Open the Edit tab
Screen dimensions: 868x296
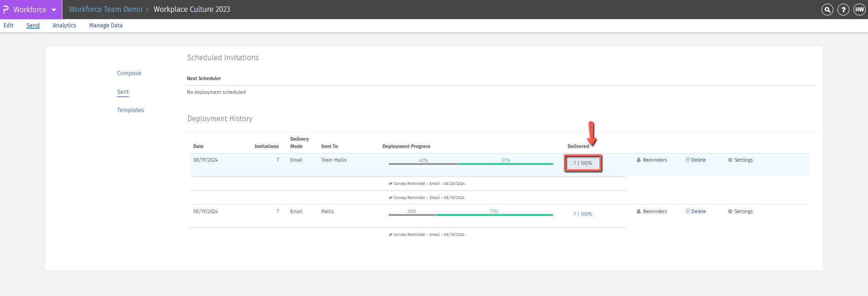point(8,26)
